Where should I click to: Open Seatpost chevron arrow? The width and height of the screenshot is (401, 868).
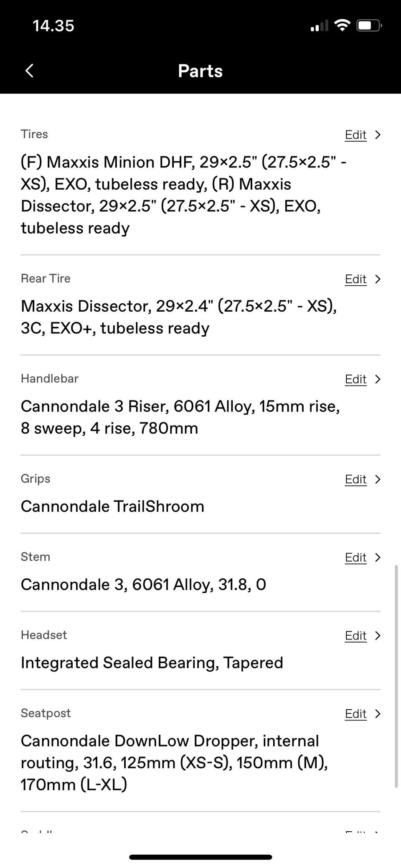[378, 714]
